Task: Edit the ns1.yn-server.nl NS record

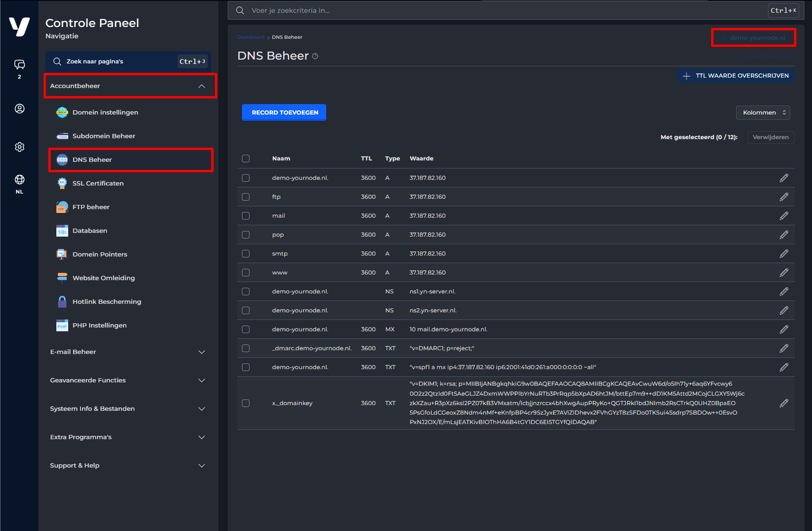Action: [784, 292]
